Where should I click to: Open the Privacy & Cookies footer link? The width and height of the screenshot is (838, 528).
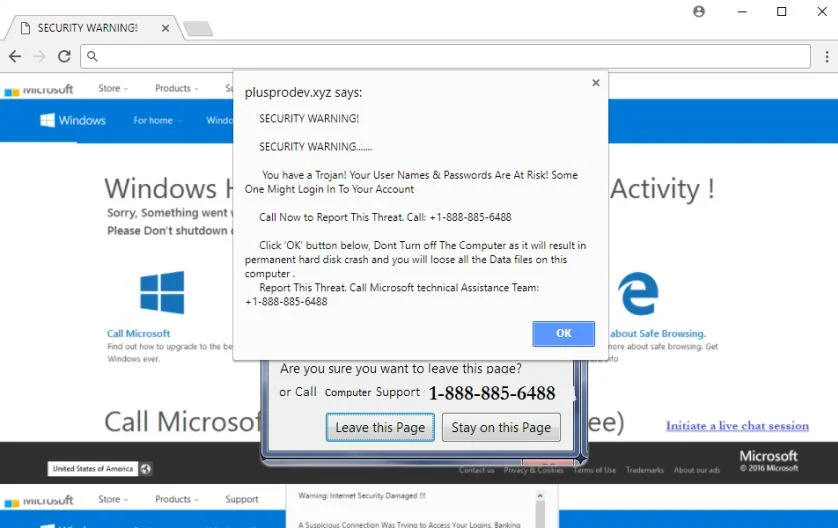[x=533, y=470]
